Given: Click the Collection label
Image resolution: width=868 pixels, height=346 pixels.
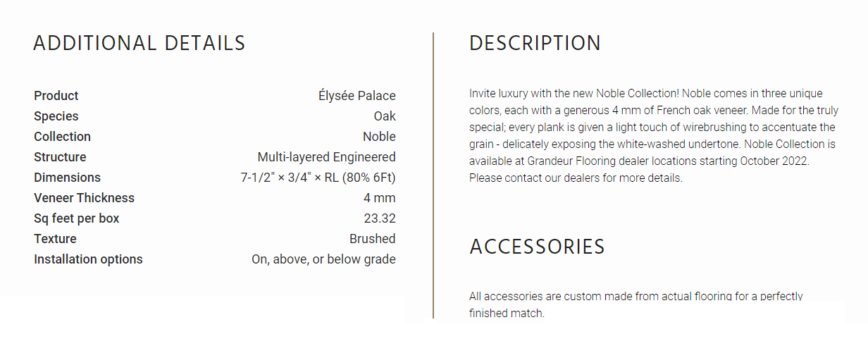Looking at the screenshot, I should [x=62, y=137].
